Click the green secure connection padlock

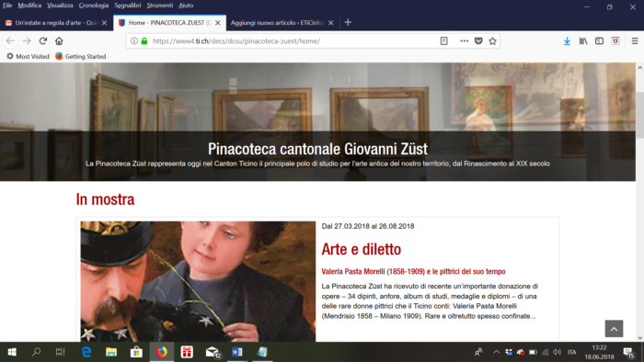[144, 41]
